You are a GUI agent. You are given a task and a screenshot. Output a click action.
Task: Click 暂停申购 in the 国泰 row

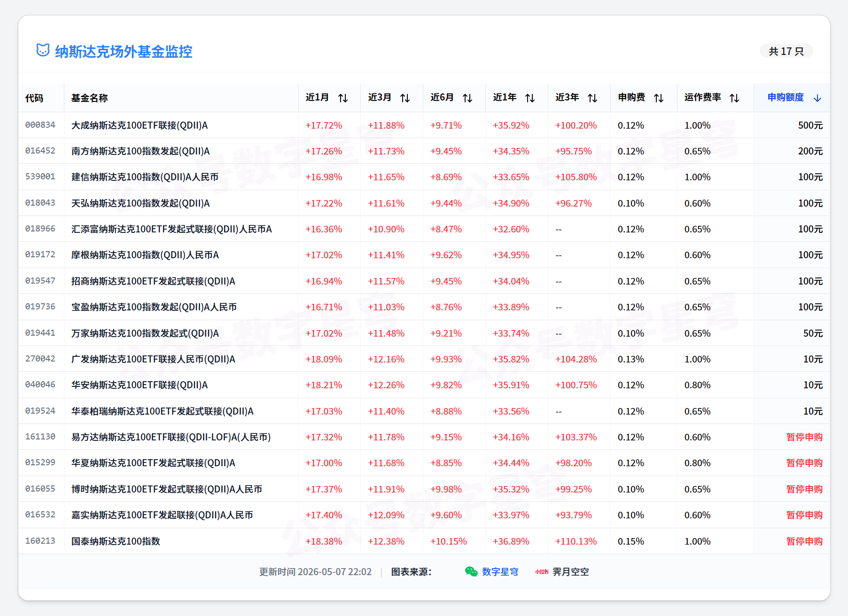[804, 541]
